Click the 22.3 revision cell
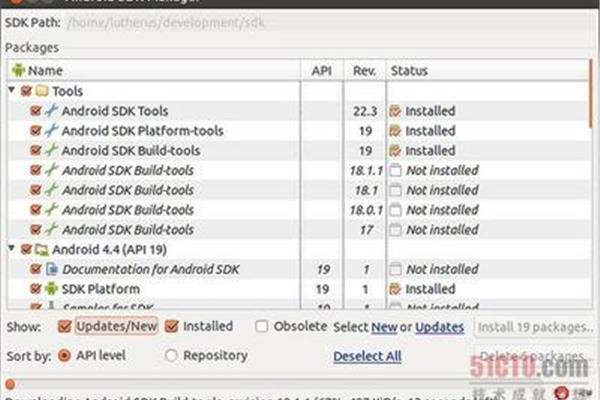 click(365, 111)
